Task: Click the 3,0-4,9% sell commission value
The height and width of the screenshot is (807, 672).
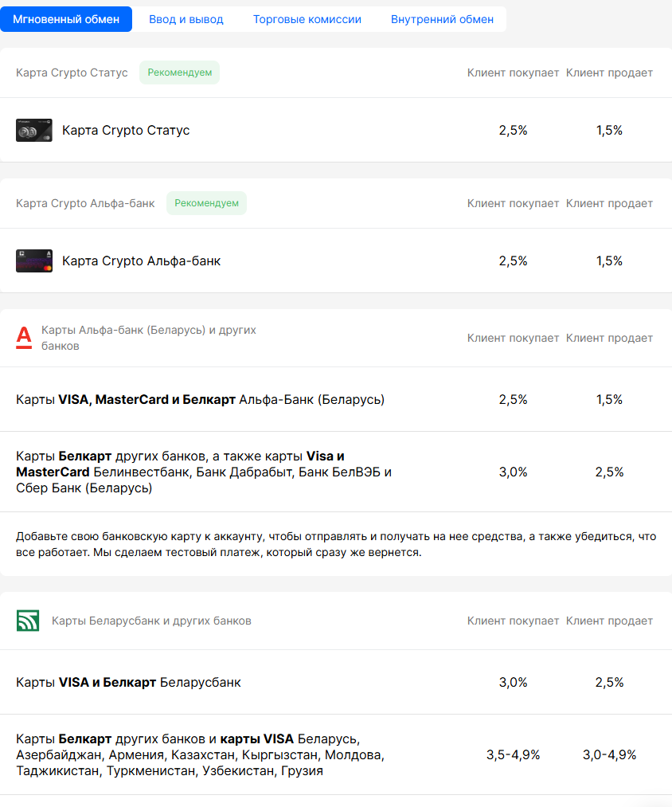Action: [x=609, y=754]
